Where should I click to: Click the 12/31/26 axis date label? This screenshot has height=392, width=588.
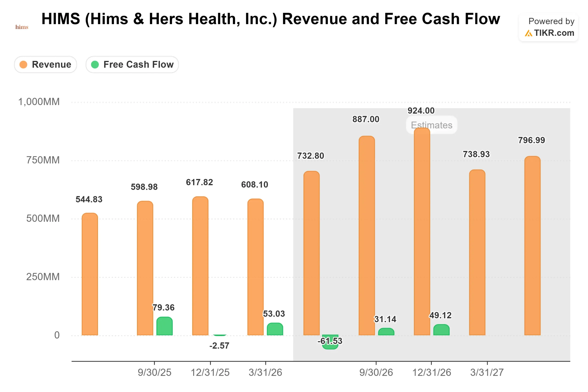(x=432, y=373)
